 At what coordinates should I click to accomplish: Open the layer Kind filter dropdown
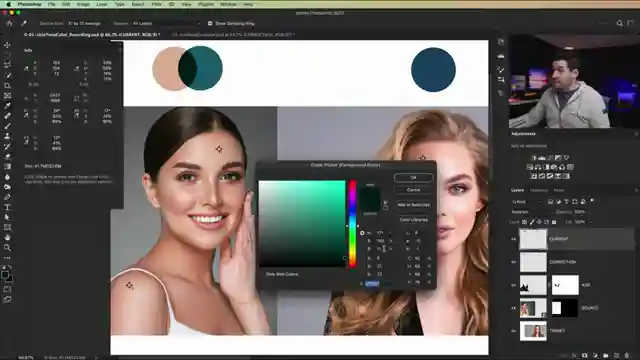pyautogui.click(x=527, y=202)
